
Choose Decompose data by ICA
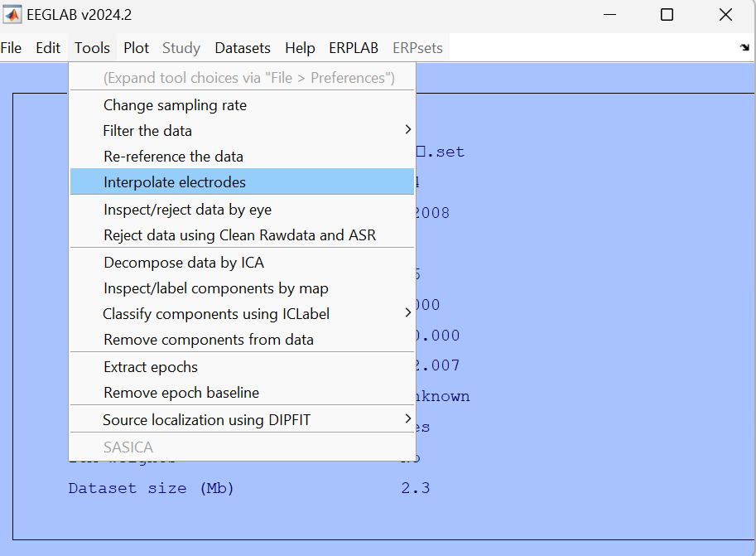coord(242,263)
